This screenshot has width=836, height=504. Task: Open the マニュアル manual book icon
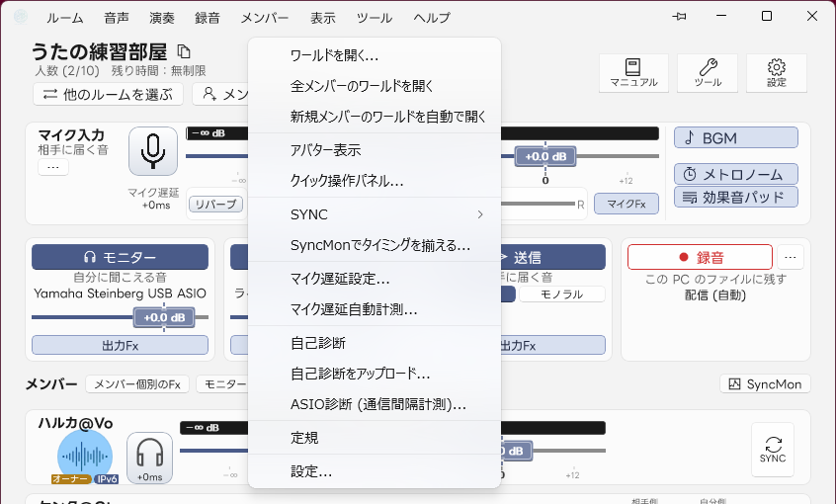coord(633,73)
